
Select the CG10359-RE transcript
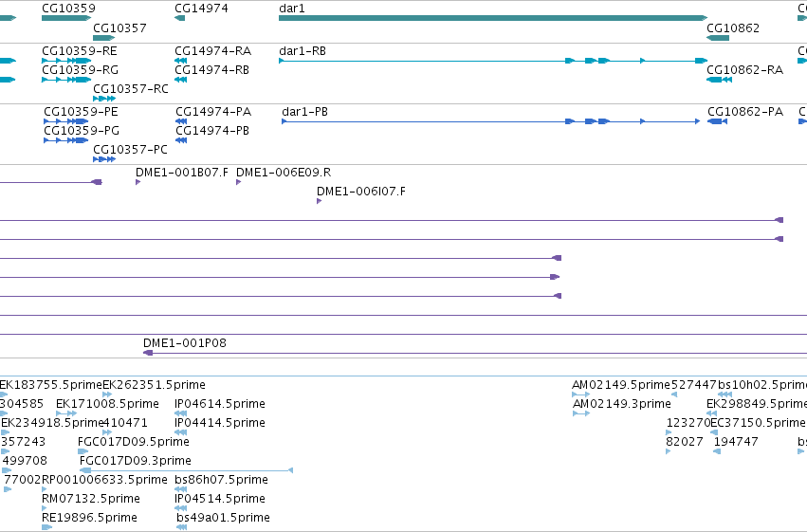pos(66,61)
